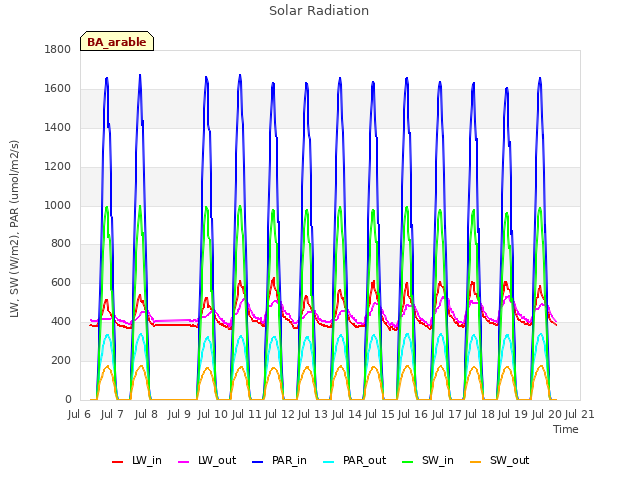Click the Jul 13 x-axis label
This screenshot has width=640, height=480.
(x=313, y=415)
